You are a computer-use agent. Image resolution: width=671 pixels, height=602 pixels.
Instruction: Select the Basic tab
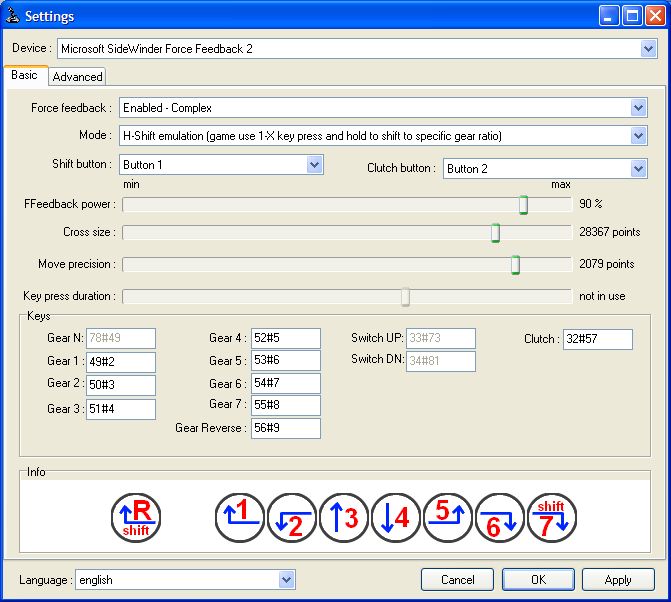[24, 75]
